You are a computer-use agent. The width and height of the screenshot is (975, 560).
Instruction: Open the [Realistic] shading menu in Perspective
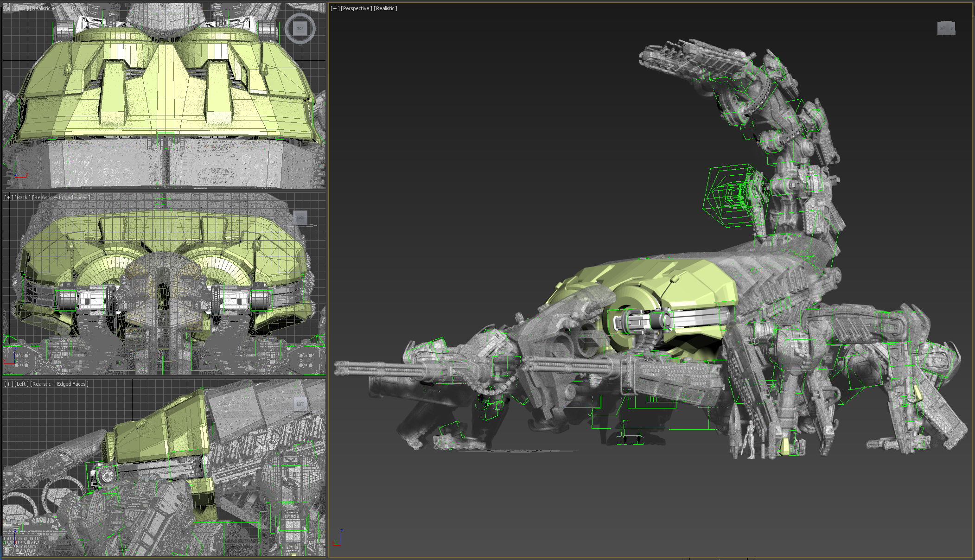coord(385,8)
